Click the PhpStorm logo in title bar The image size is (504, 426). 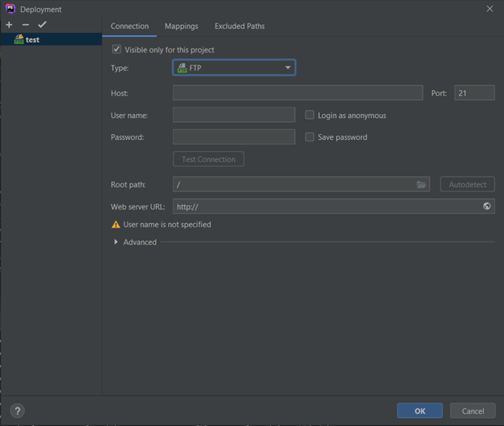[x=10, y=9]
